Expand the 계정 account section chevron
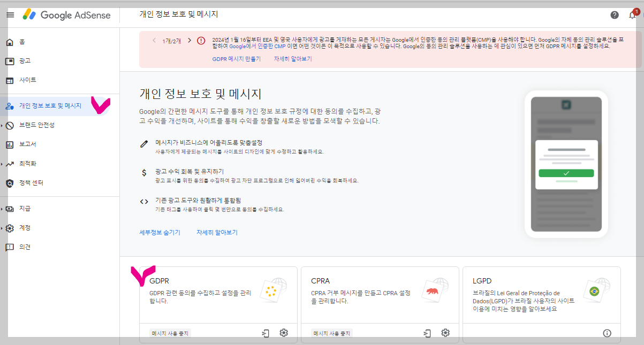The height and width of the screenshot is (345, 644). [x=3, y=227]
